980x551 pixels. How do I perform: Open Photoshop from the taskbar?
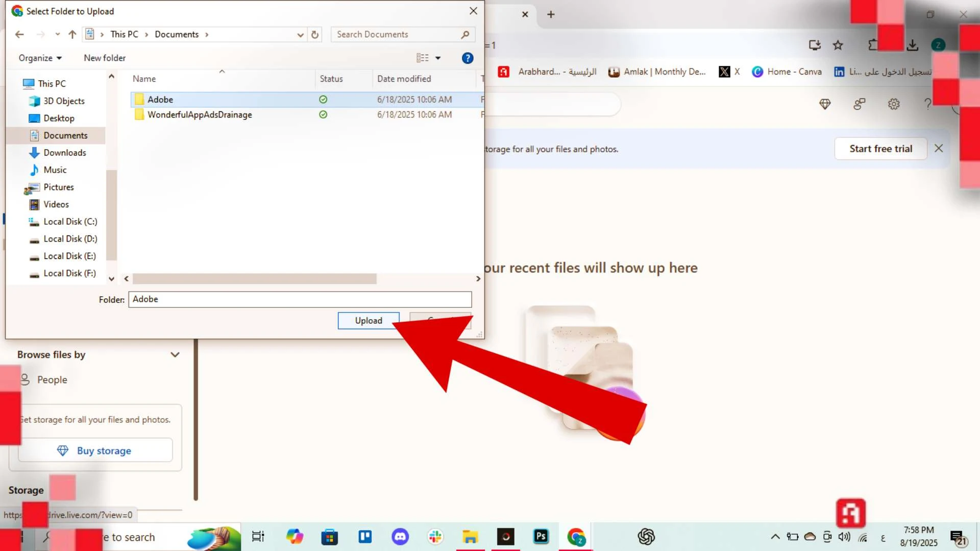(x=541, y=537)
